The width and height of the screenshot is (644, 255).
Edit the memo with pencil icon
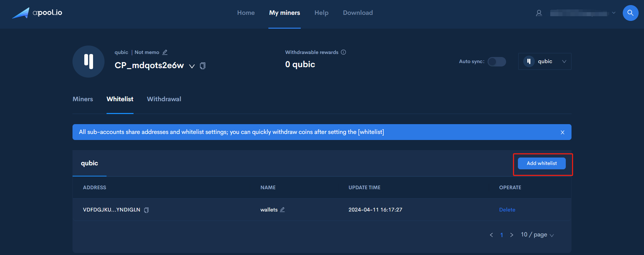(x=165, y=52)
